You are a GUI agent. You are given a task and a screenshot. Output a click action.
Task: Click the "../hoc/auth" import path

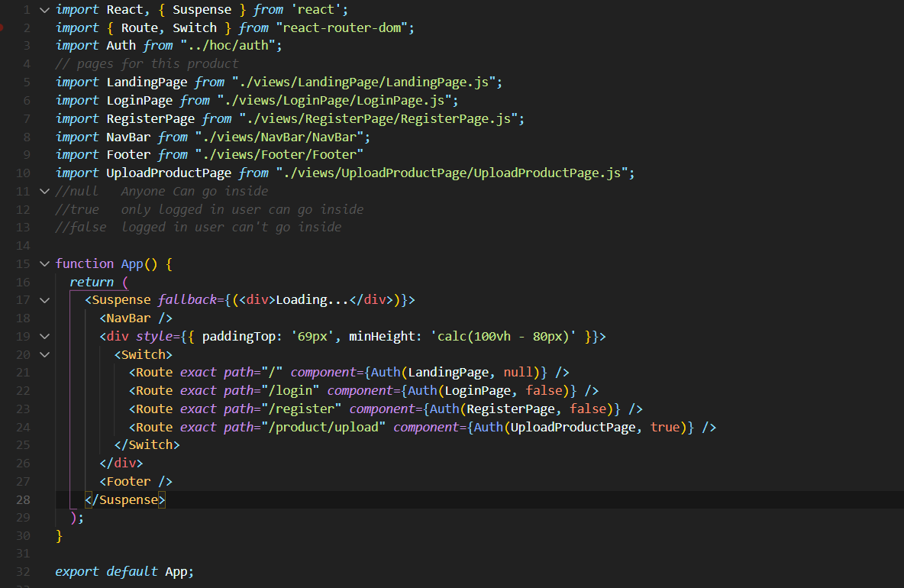[x=228, y=46]
